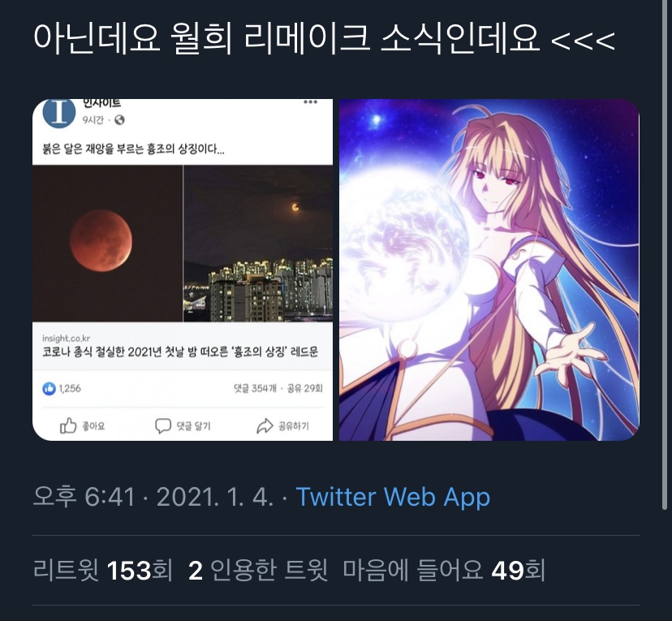Image resolution: width=672 pixels, height=621 pixels.
Task: Click the thumbs-up 좋아요 icon
Action: [67, 425]
